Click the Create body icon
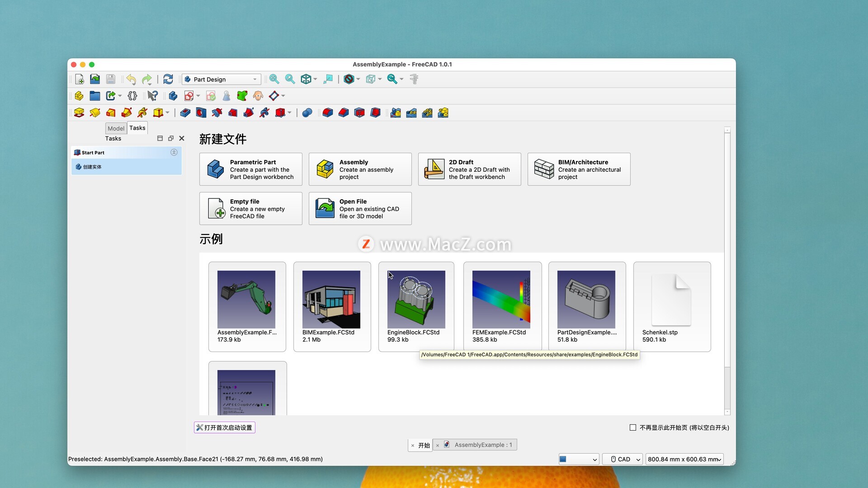The image size is (868, 488). 173,96
